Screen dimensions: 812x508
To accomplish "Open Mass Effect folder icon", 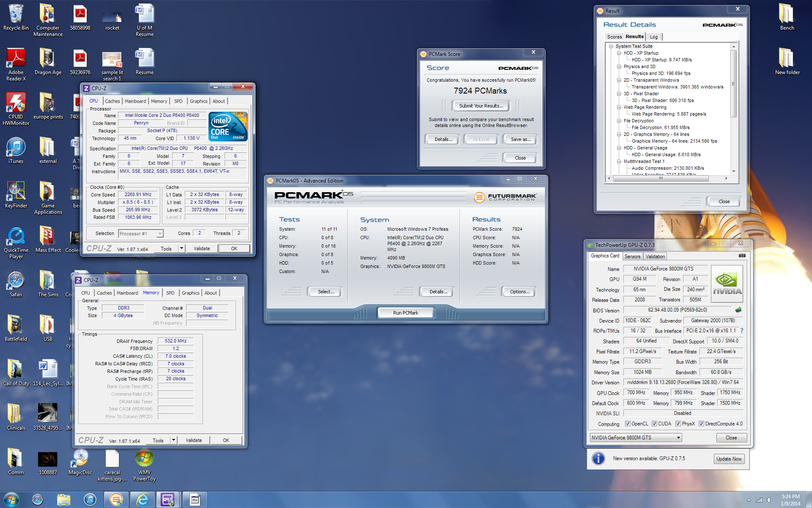I will (48, 240).
